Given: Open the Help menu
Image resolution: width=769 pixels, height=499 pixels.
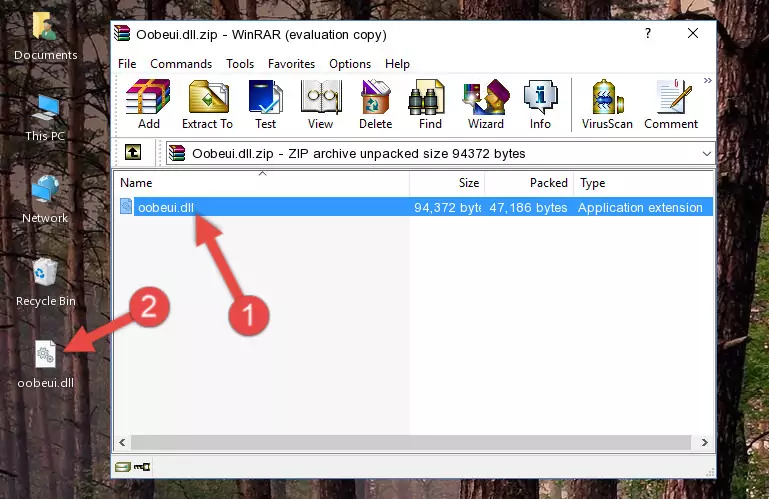Looking at the screenshot, I should (x=397, y=64).
